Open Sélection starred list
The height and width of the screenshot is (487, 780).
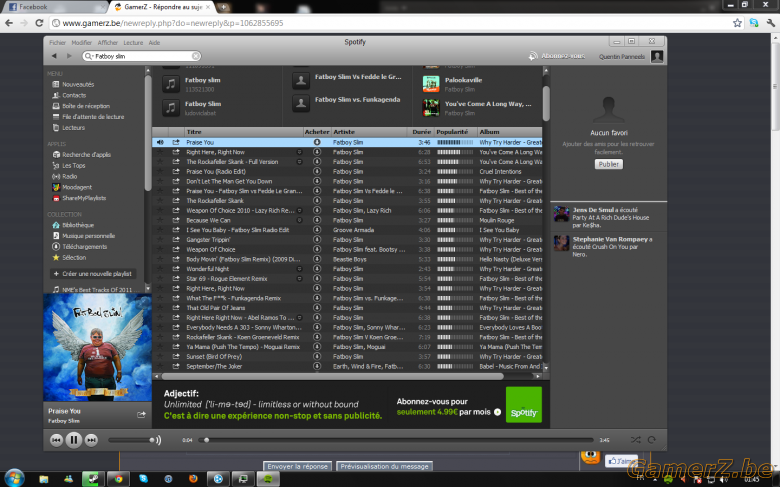pyautogui.click(x=69, y=258)
